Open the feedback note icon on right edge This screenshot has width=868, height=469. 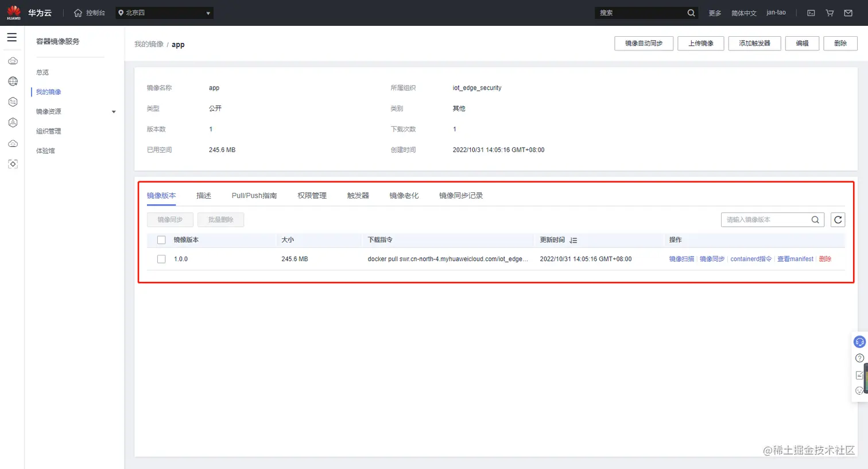(x=859, y=375)
